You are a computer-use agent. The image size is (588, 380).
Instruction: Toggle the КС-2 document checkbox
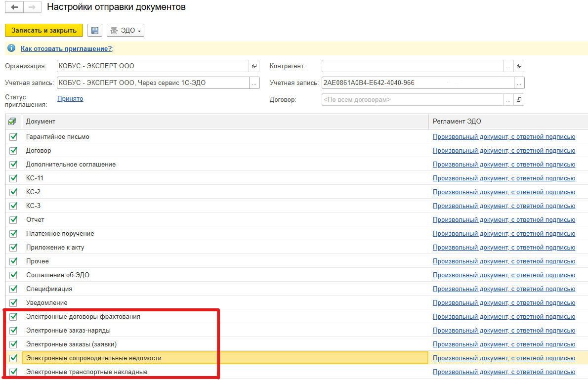tap(13, 192)
